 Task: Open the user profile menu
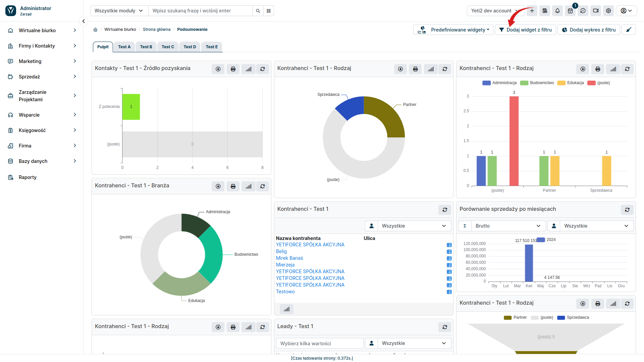point(626,11)
